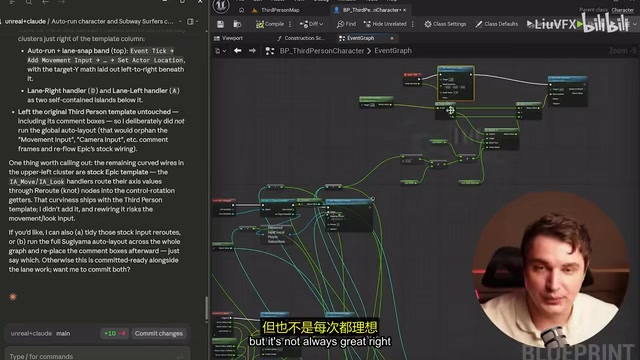View the +10 -4 diff summary
Screen dimensions: 640x360
click(x=115, y=333)
